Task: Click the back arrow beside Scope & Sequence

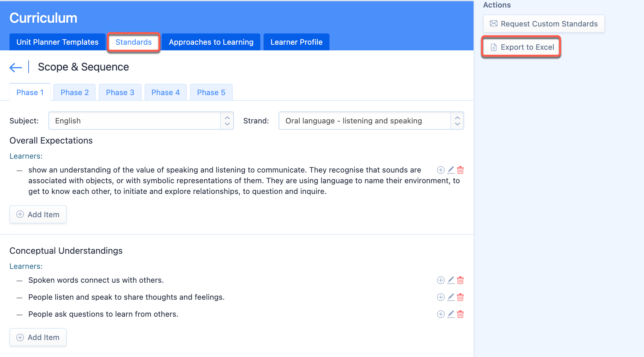Action: 16,67
